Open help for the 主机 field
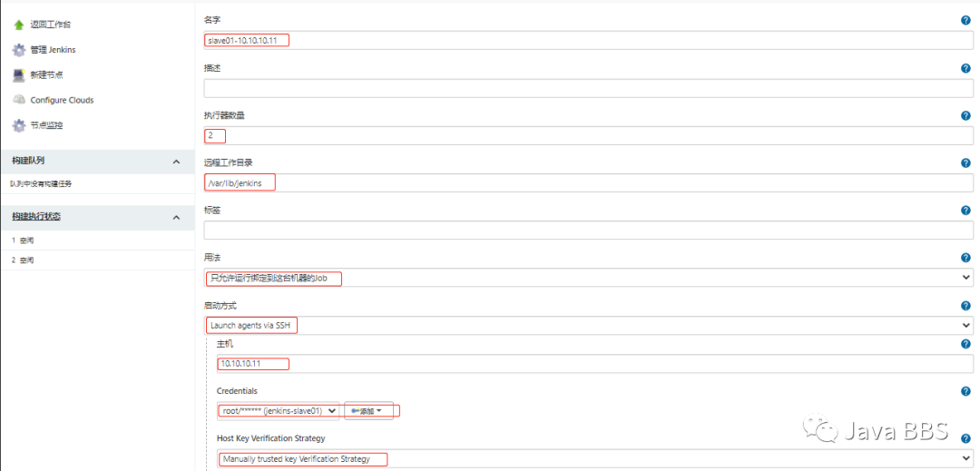The image size is (980, 471). [965, 344]
